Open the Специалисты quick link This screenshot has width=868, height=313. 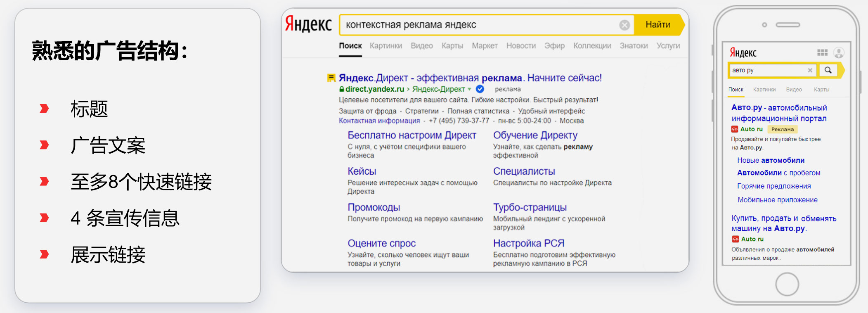(x=524, y=171)
